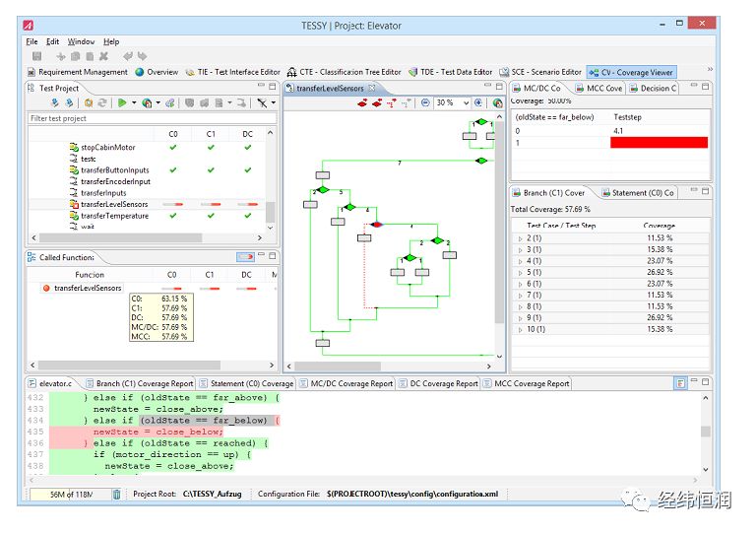Click the link-with-editor icon in code pane
Image resolution: width=756 pixels, height=533 pixels.
680,383
